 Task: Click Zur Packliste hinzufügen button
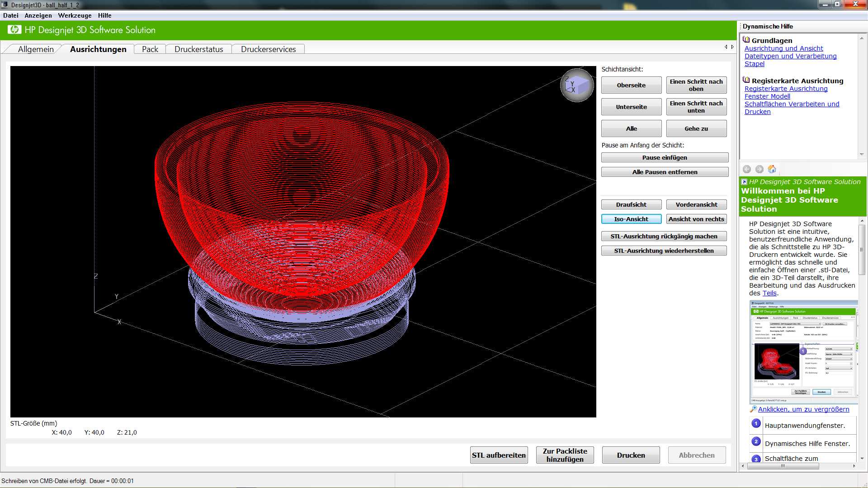pyautogui.click(x=565, y=455)
